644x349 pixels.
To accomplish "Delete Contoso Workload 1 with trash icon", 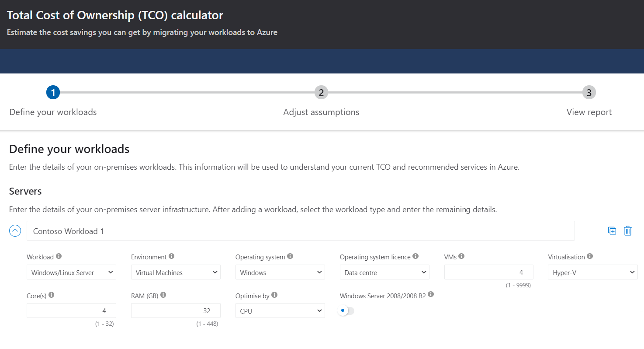I will 627,231.
